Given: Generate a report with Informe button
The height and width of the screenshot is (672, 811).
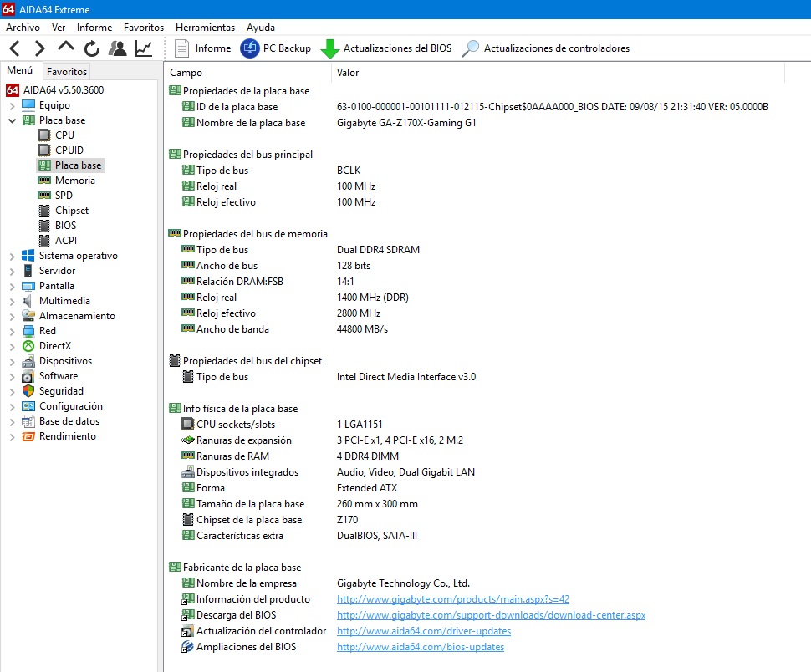Looking at the screenshot, I should click(202, 48).
